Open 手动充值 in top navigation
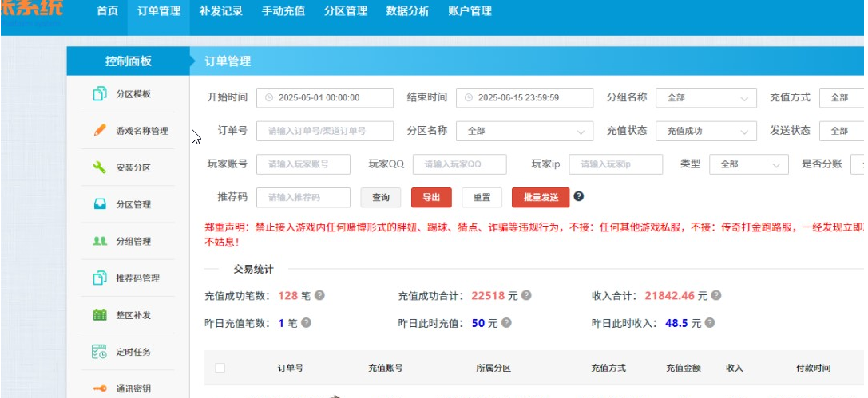The image size is (868, 398). tap(283, 11)
